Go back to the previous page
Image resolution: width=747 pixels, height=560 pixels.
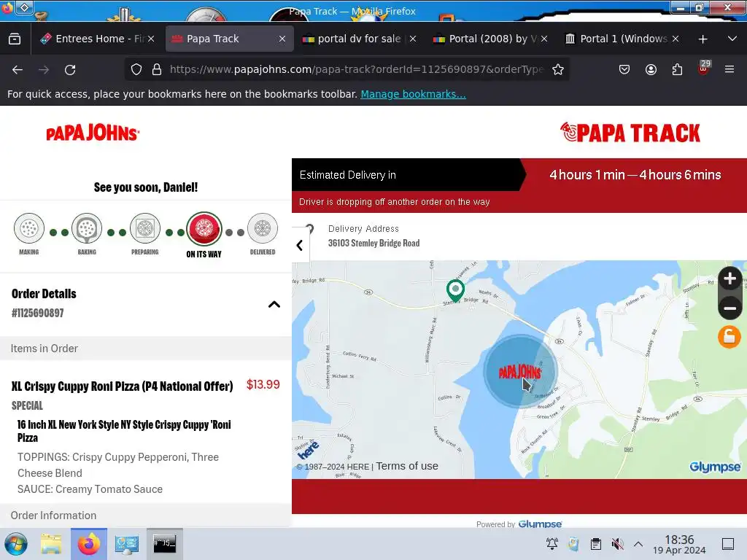click(x=18, y=70)
